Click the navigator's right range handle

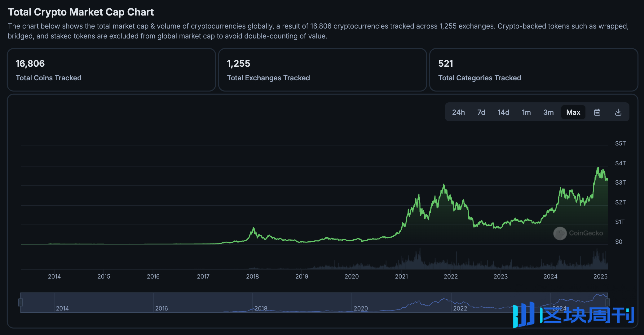(607, 302)
